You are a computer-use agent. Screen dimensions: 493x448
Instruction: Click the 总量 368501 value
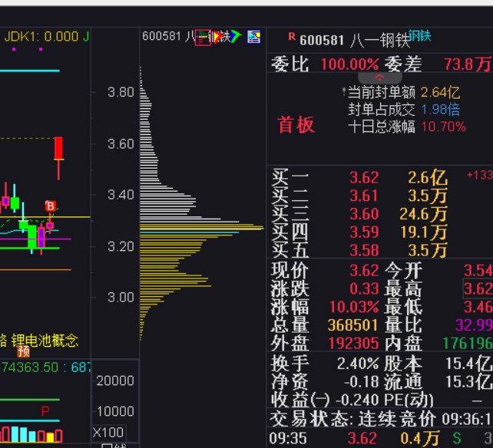352,325
